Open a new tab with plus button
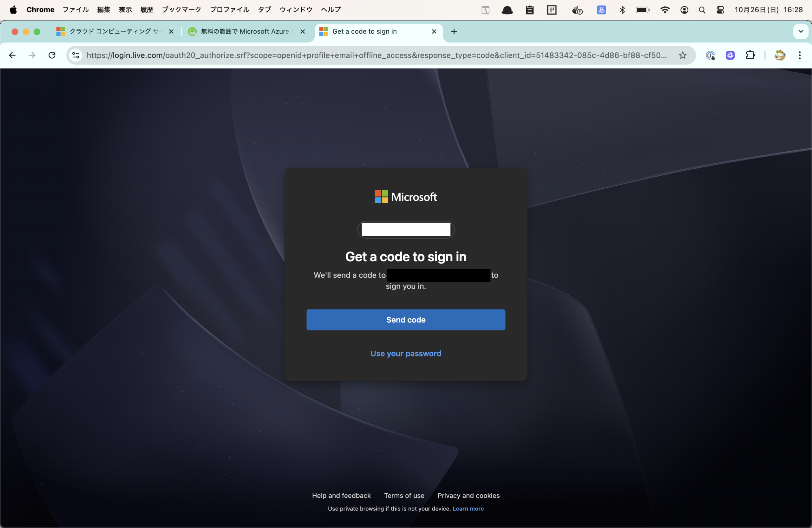This screenshot has width=812, height=528. pos(454,31)
